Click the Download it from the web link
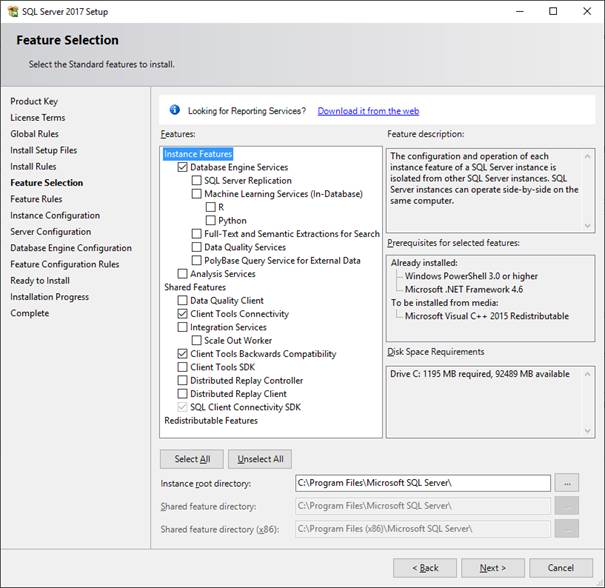This screenshot has height=588, width=605. coord(368,111)
